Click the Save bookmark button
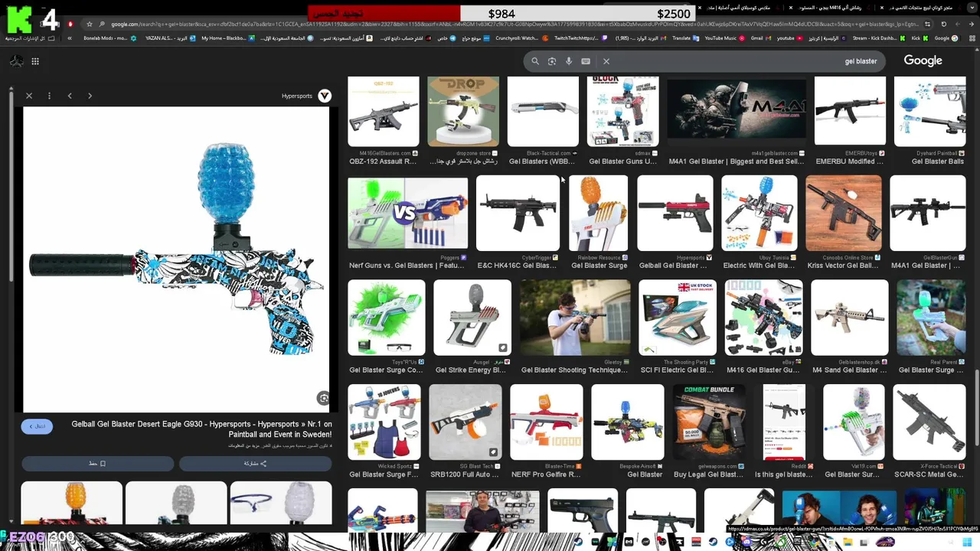Viewport: 980px width, 551px height. coord(97,464)
